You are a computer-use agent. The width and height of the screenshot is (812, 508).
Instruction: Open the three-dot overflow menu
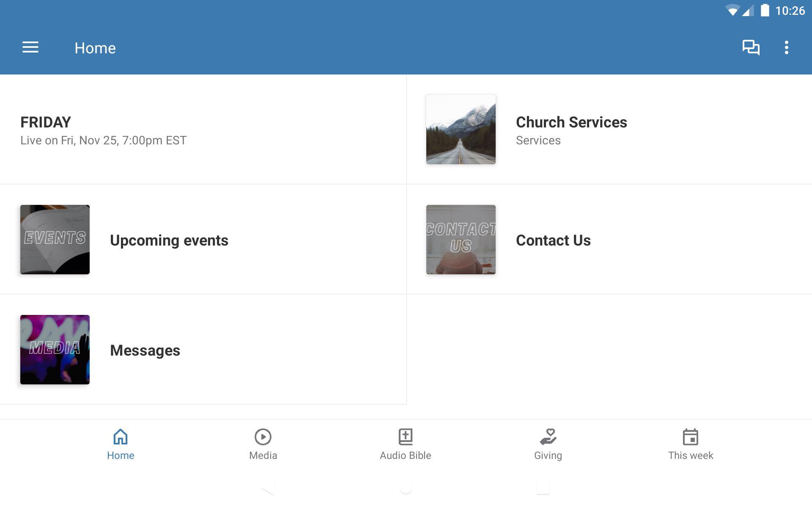(x=786, y=47)
